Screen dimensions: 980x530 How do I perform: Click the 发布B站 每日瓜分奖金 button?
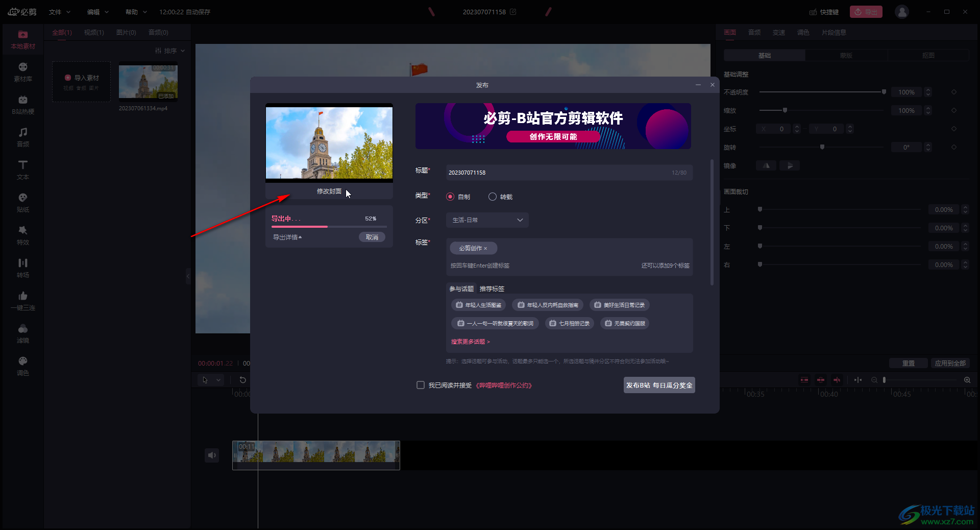coord(659,385)
